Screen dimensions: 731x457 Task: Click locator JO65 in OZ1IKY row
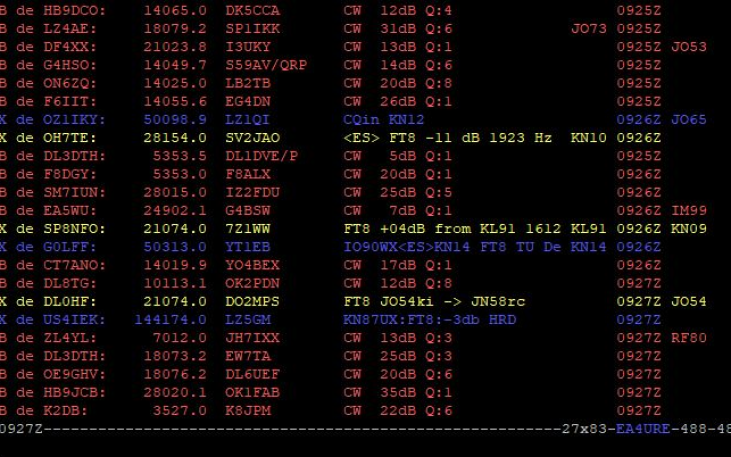(x=689, y=119)
